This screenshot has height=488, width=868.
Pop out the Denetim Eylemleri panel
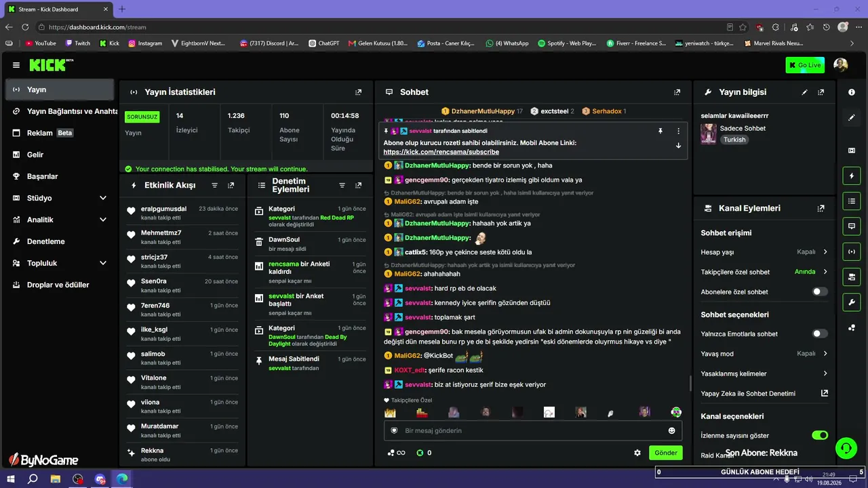(359, 185)
